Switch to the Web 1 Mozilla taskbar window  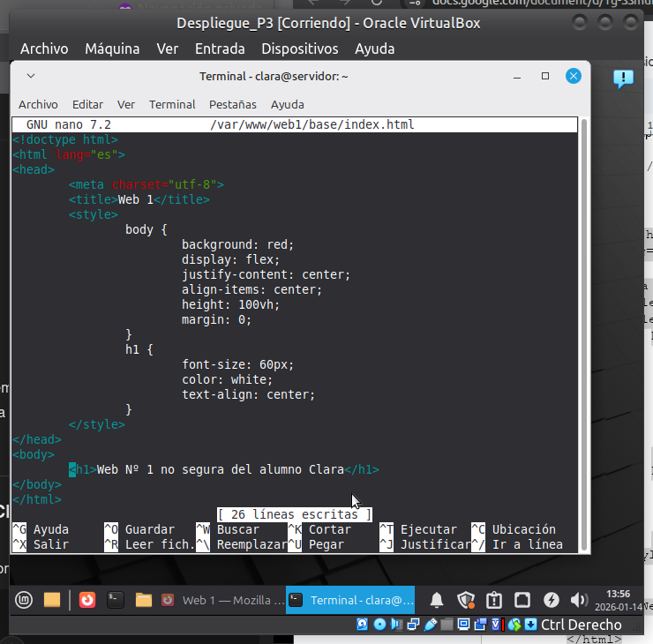pos(222,601)
